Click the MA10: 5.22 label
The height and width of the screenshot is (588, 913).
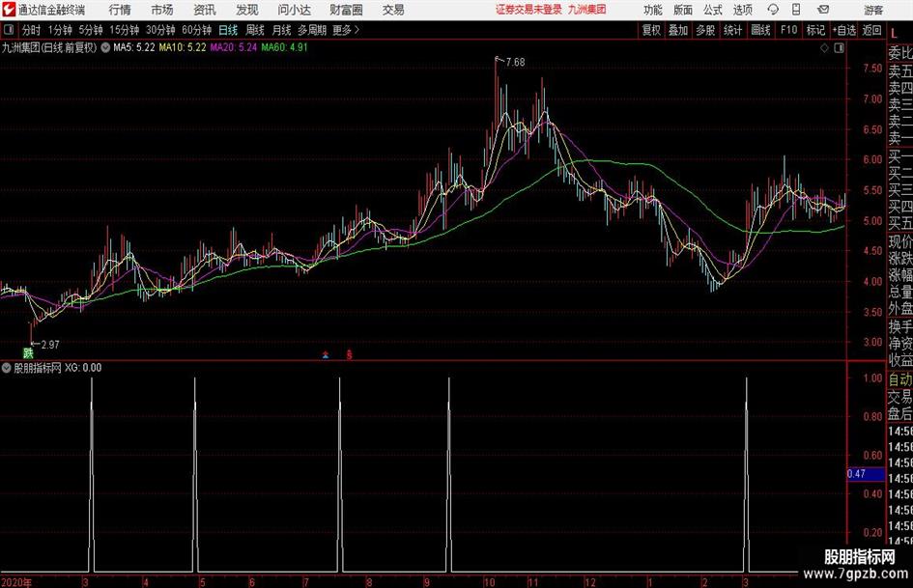click(183, 47)
